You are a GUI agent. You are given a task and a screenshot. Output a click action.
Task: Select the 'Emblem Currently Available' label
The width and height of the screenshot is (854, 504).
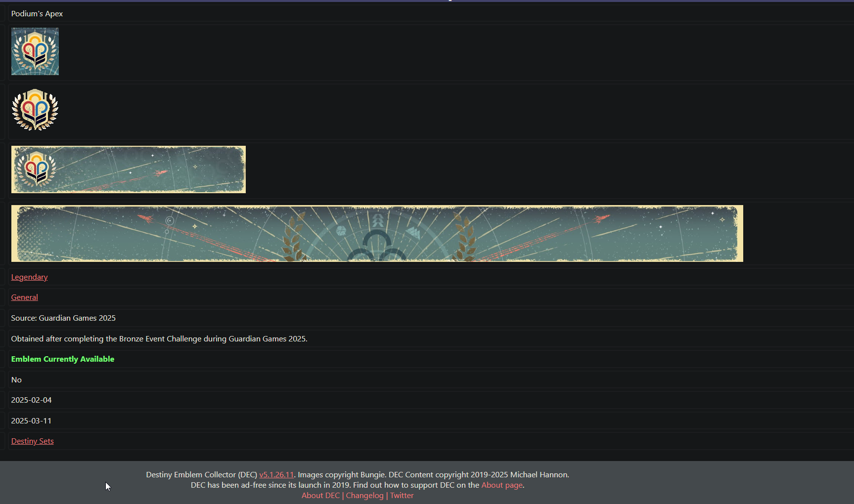coord(63,359)
